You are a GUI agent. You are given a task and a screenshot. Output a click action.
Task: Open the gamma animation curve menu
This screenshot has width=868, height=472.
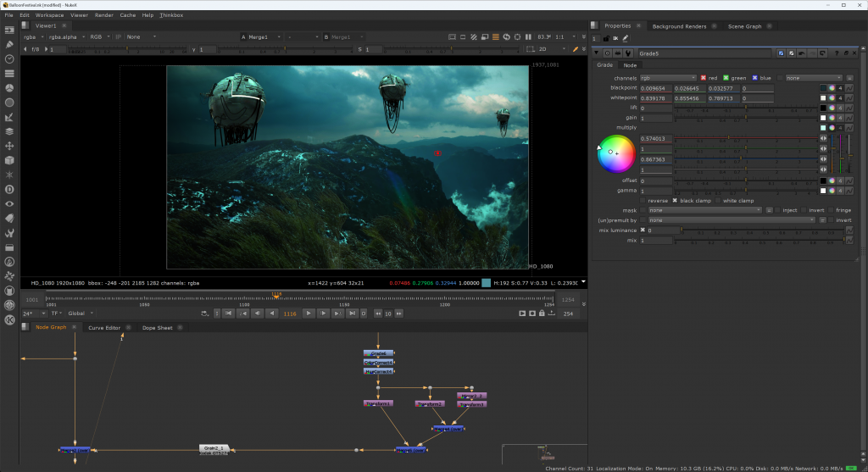[849, 191]
